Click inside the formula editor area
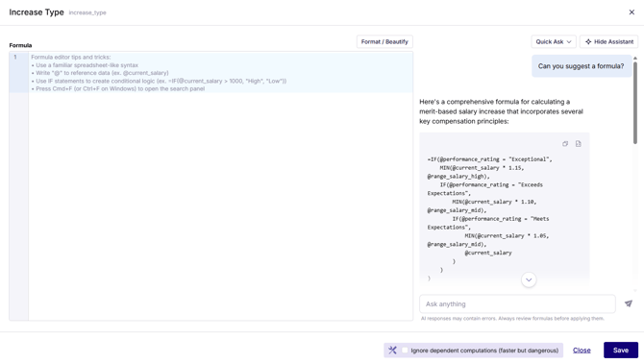The width and height of the screenshot is (644, 363). (x=220, y=206)
